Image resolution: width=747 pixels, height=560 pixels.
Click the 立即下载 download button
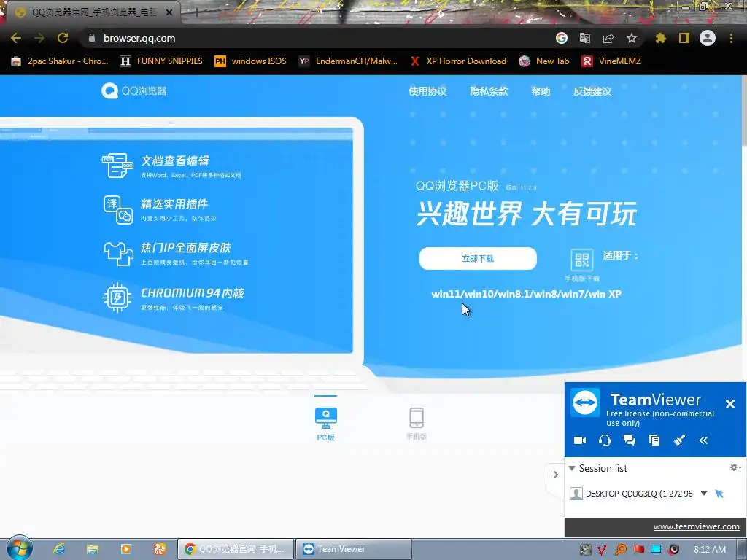[x=478, y=259]
